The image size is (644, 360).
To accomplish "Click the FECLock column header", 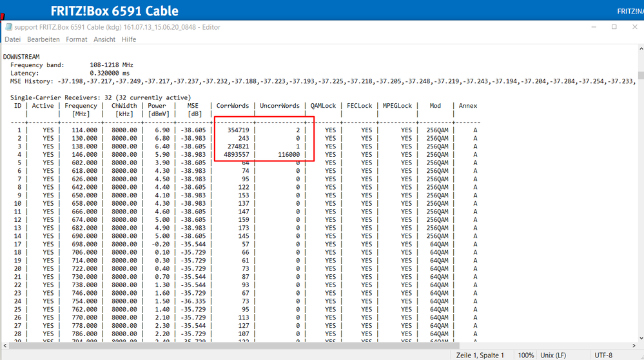I will [359, 106].
